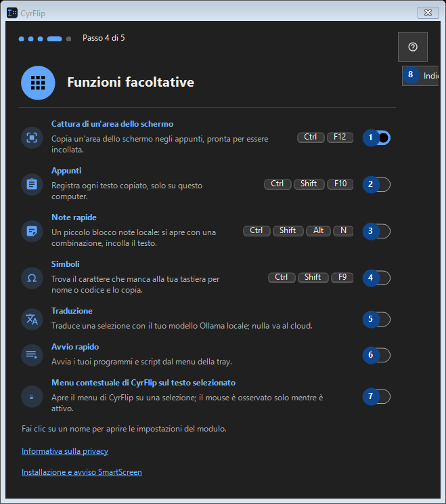
Task: Click the Menu contestuale list icon
Action: point(32,397)
